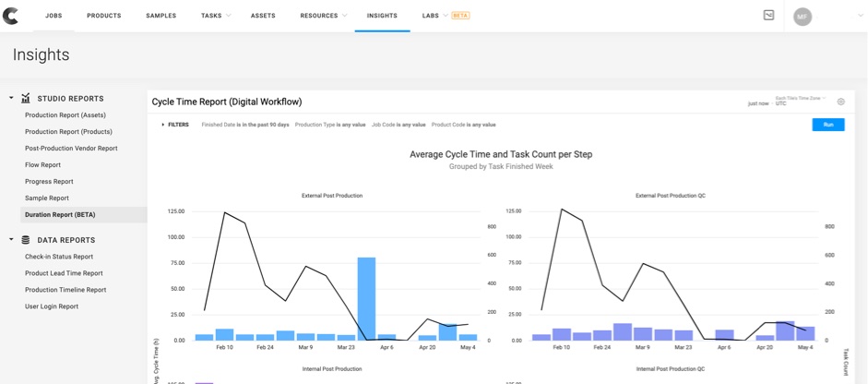Image resolution: width=868 pixels, height=384 pixels.
Task: Expand the Filters panel
Action: point(174,125)
